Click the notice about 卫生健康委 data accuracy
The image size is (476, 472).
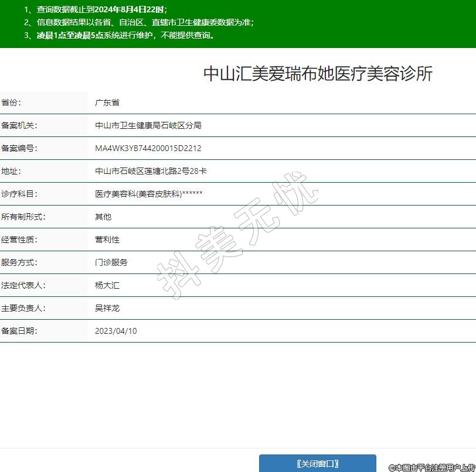(x=139, y=22)
